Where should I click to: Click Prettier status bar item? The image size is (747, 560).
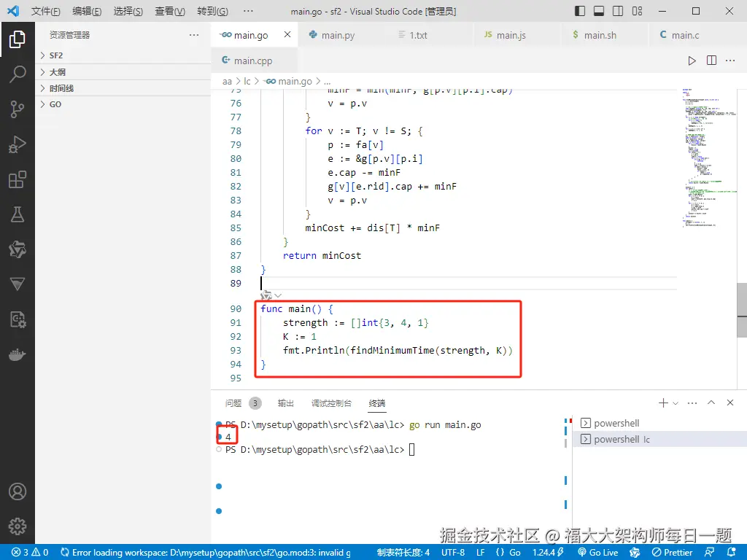pos(672,553)
